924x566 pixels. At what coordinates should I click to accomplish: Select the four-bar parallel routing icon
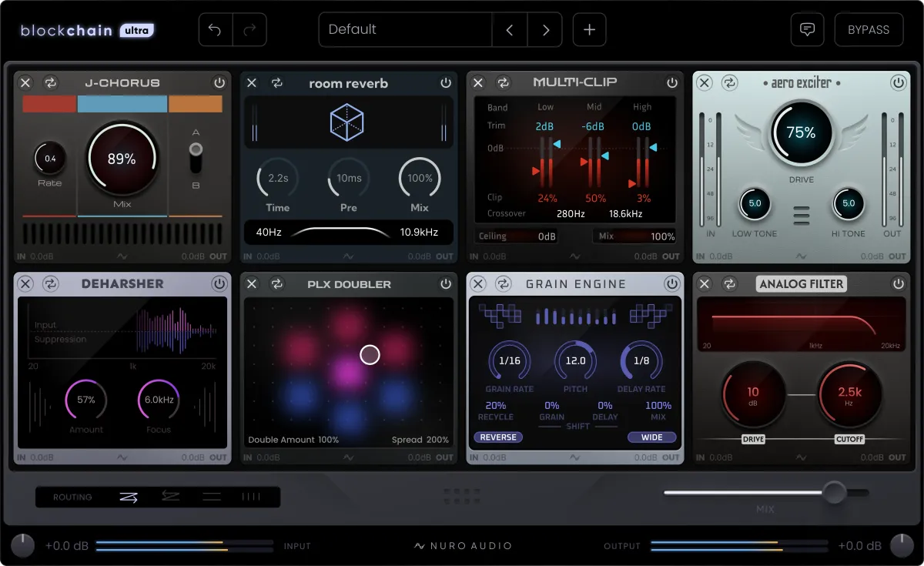coord(251,497)
